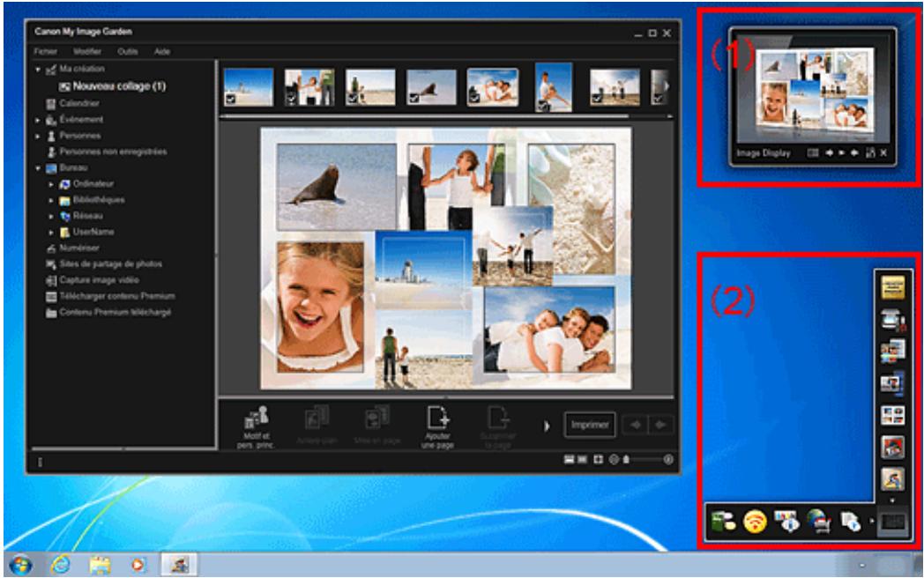Viewport: 924px width, 578px height.
Task: Click the Supprimer la page icon
Action: pyautogui.click(x=498, y=419)
